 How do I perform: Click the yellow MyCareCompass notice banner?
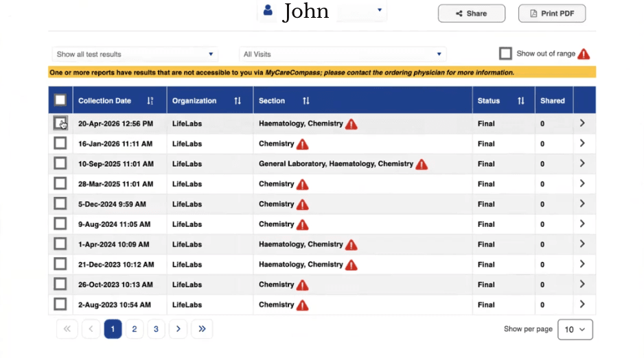click(322, 72)
